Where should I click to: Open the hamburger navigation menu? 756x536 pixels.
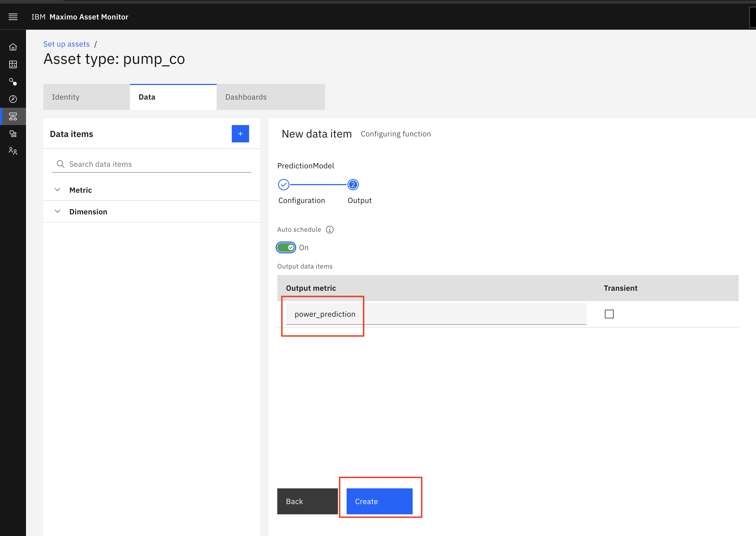(x=13, y=17)
